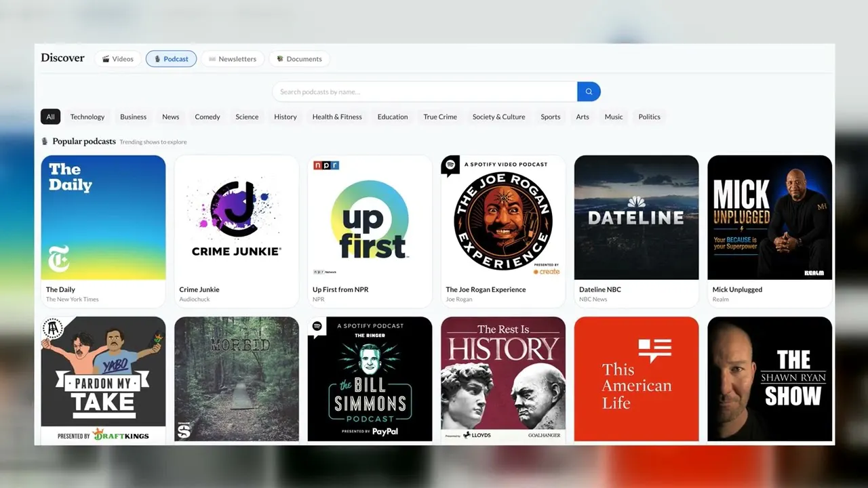Switch to the Videos tab
This screenshot has width=868, height=488.
118,59
